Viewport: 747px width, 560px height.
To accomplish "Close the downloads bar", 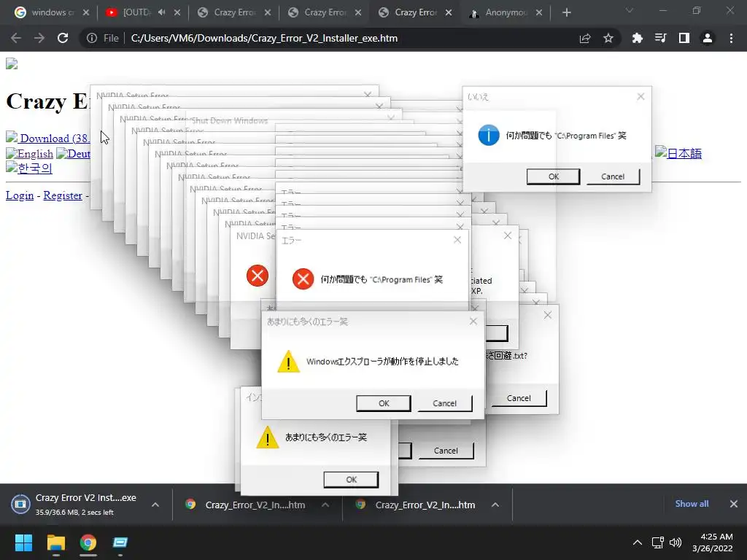I will [x=734, y=504].
